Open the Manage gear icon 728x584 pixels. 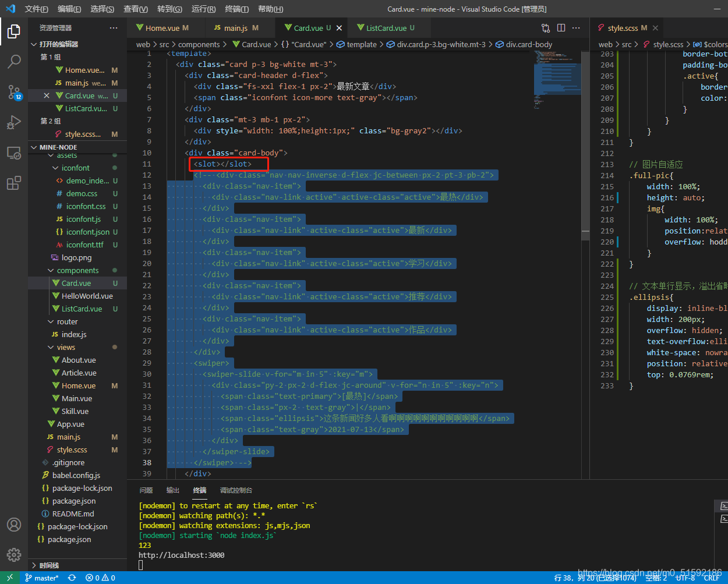pyautogui.click(x=14, y=554)
